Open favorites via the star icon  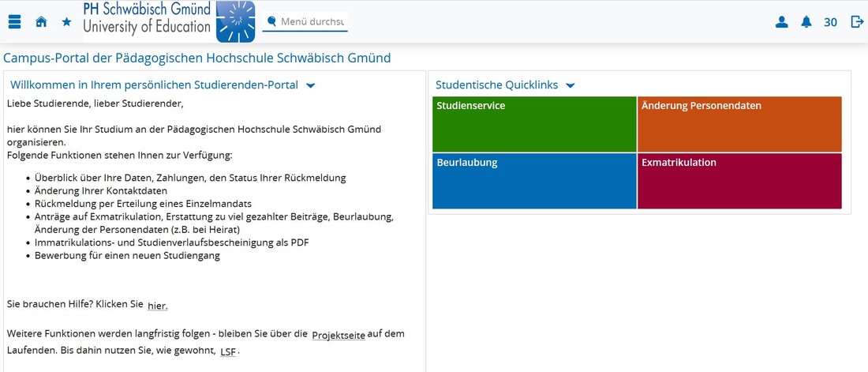[66, 22]
